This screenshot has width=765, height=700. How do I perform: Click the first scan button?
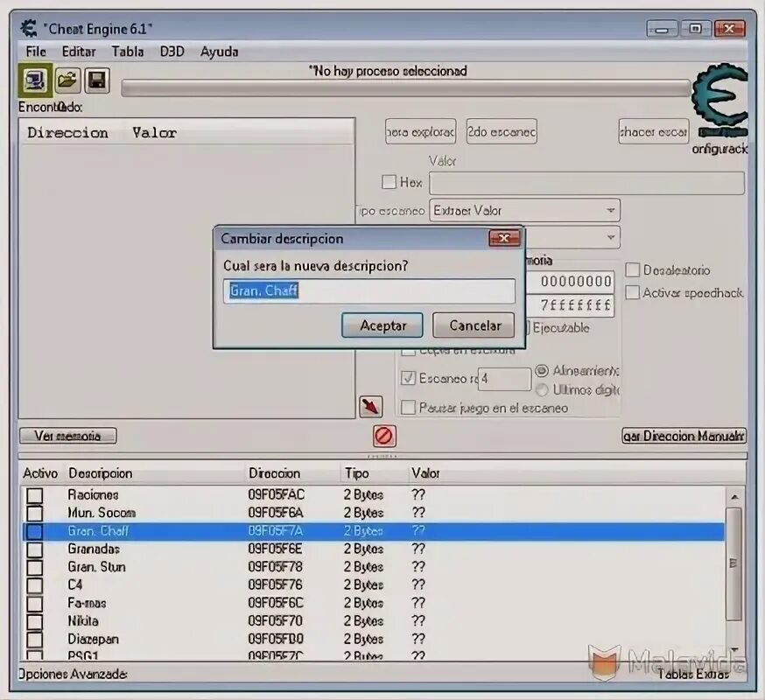420,132
